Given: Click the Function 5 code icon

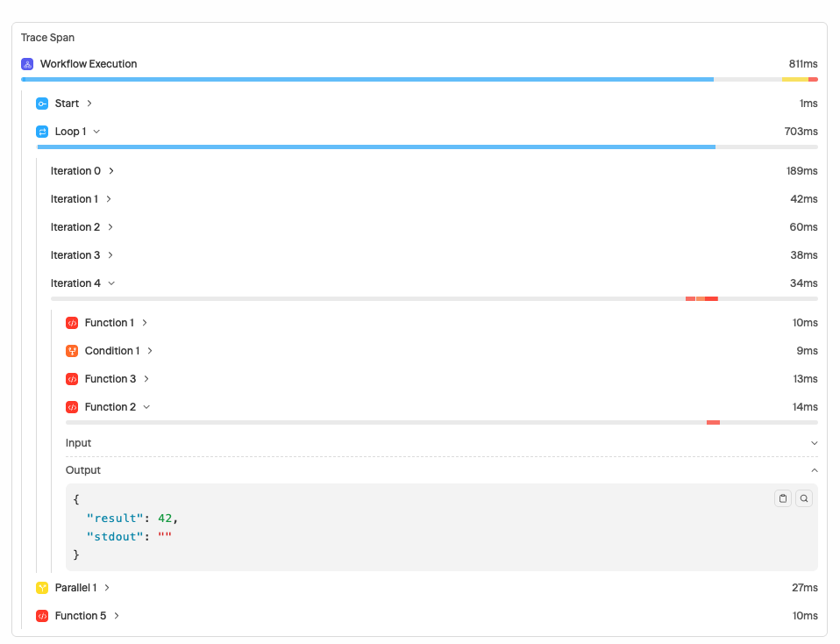Looking at the screenshot, I should tap(42, 616).
